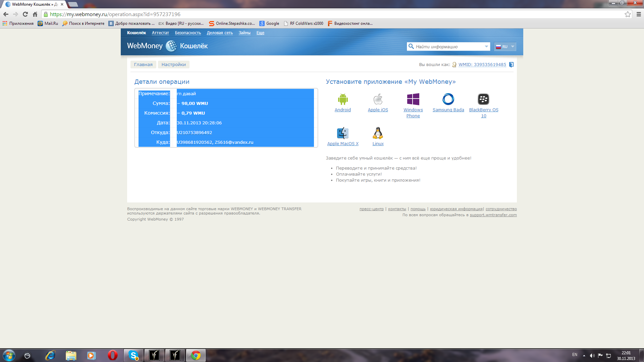Click the date 30.11.2013 20:28:06
Image resolution: width=644 pixels, height=362 pixels.
199,123
